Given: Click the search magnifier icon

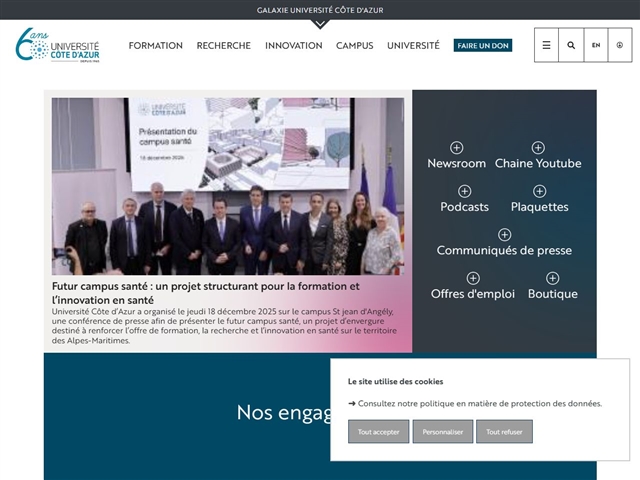Looking at the screenshot, I should click(x=571, y=45).
